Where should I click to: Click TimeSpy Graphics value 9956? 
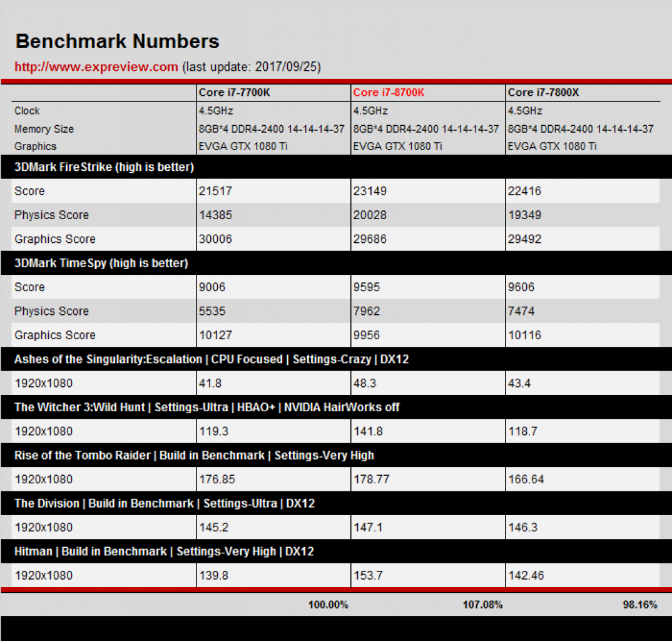point(367,335)
